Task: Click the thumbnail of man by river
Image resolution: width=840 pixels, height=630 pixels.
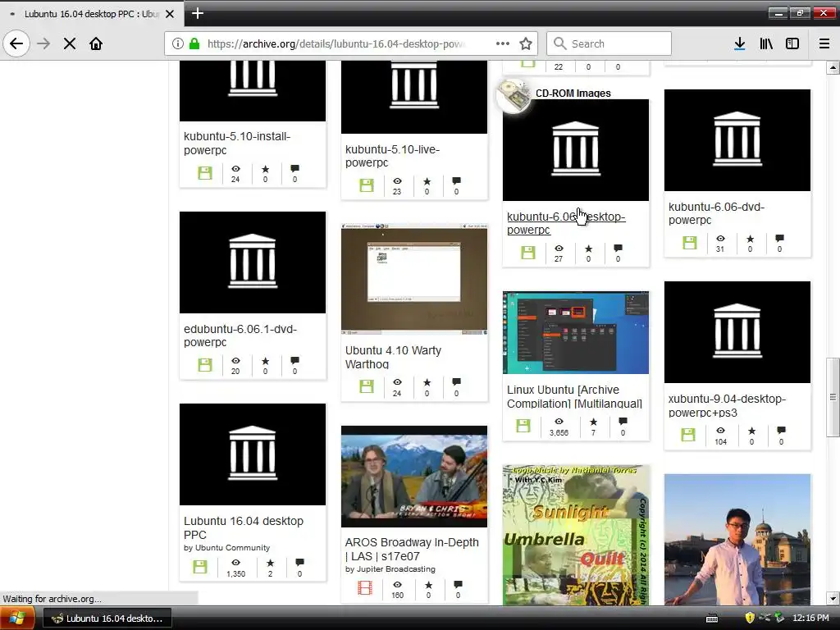Action: coord(737,540)
